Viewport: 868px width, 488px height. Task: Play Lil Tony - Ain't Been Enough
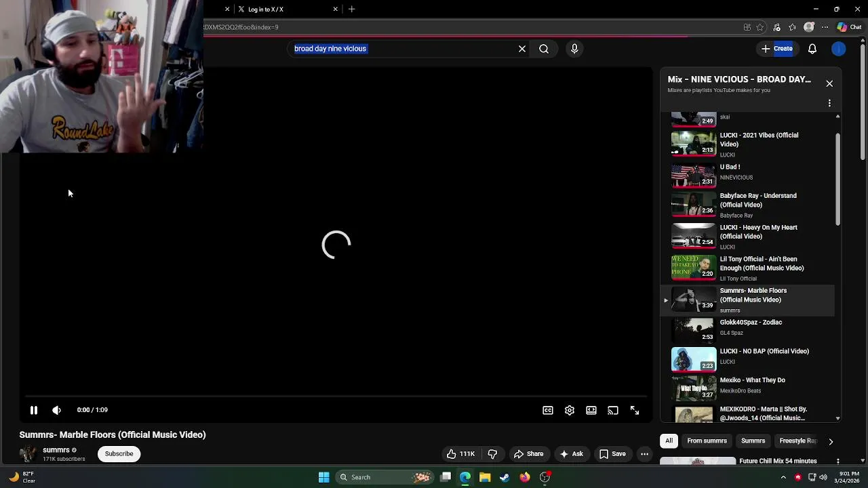[x=749, y=268]
